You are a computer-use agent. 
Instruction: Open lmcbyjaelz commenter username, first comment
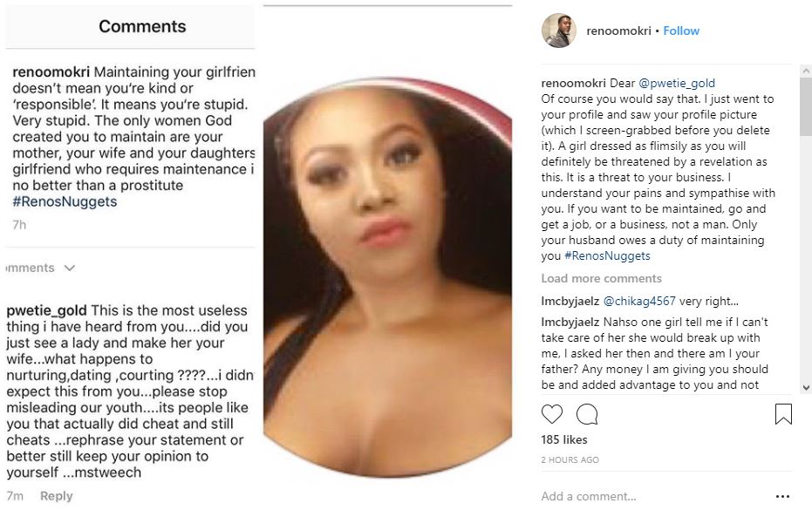570,300
